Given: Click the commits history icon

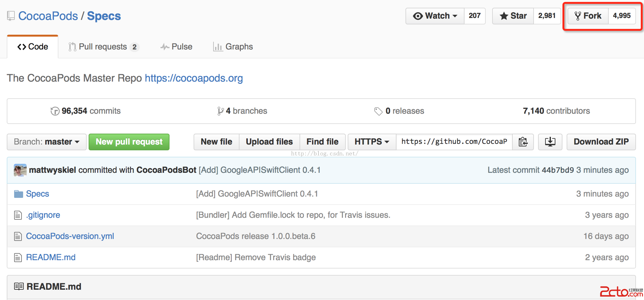Looking at the screenshot, I should tap(55, 111).
